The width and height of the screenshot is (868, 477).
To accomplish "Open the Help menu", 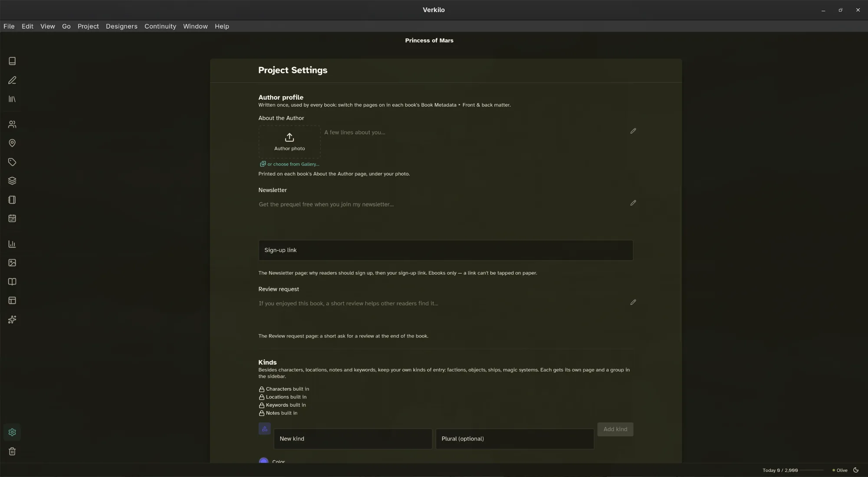I will click(x=222, y=26).
